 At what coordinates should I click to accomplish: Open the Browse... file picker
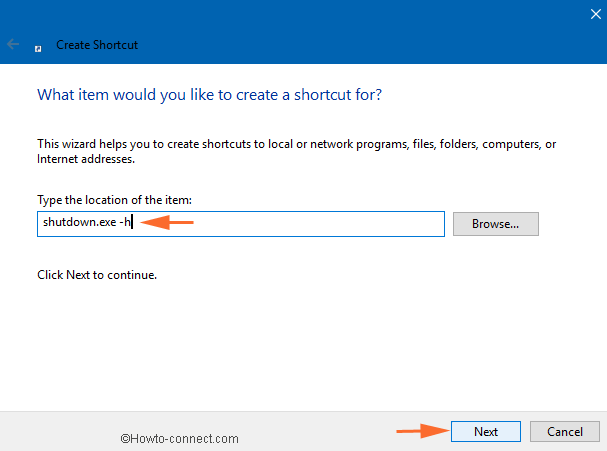[x=496, y=224]
